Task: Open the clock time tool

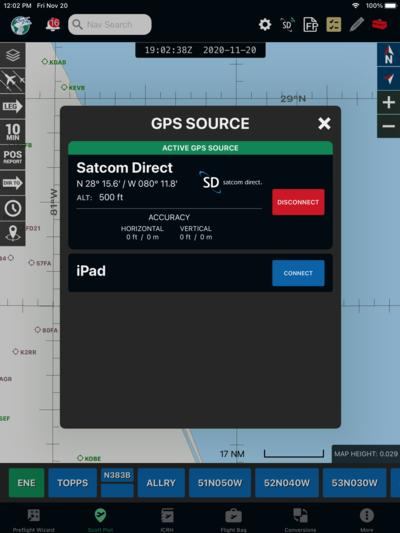Action: (x=13, y=208)
